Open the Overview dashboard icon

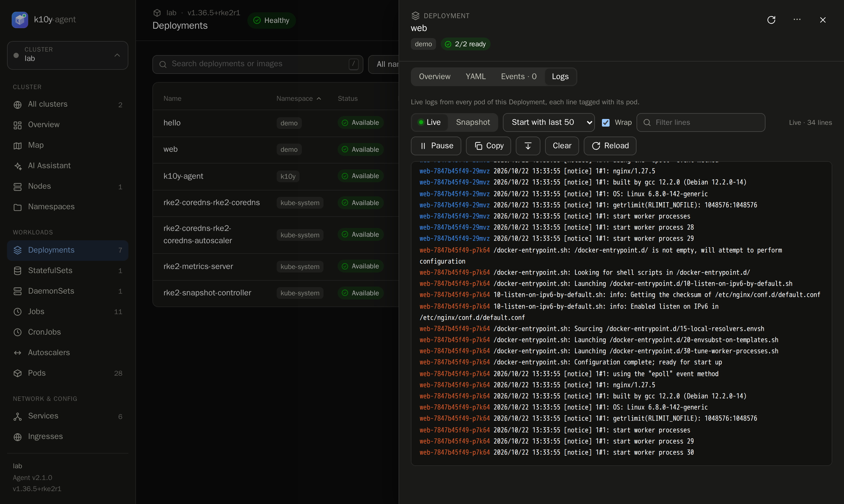click(18, 125)
